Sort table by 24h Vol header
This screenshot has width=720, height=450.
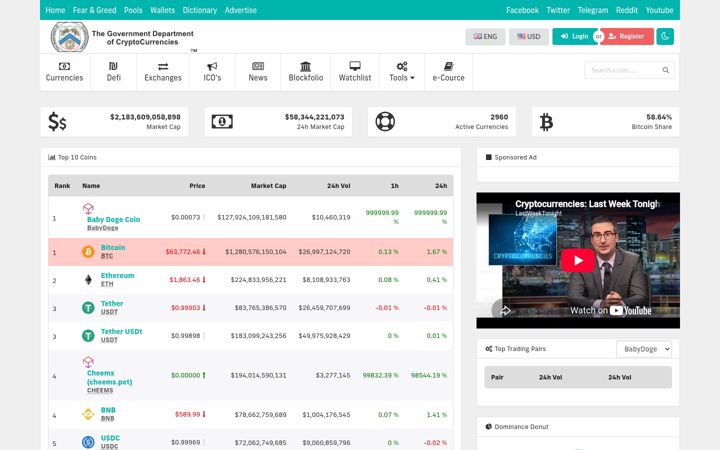(338, 186)
